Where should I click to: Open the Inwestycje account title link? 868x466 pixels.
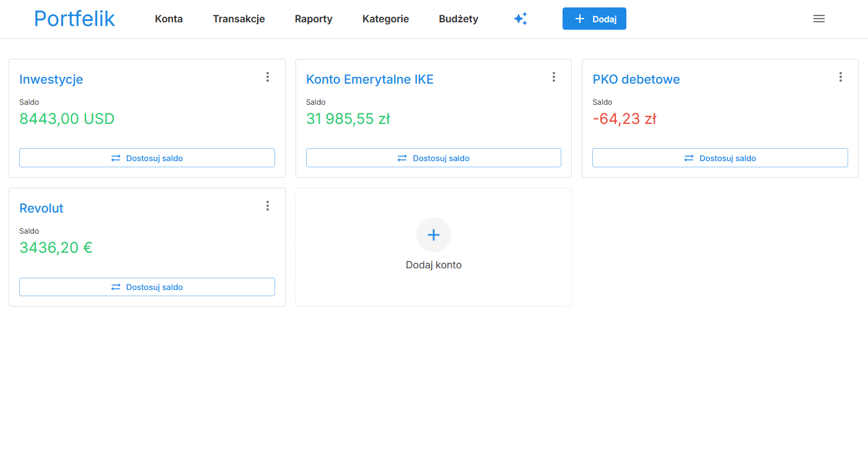click(51, 79)
